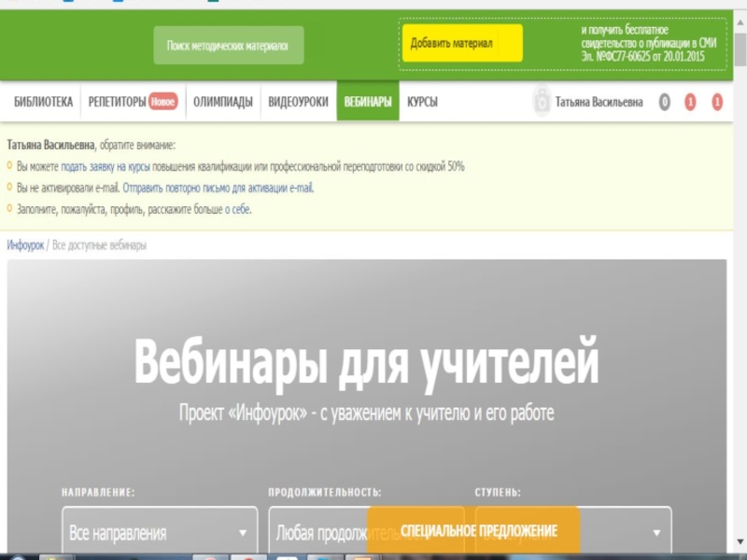Click the orange 'Специальное предложение' button
The height and width of the screenshot is (560, 747).
point(478,531)
